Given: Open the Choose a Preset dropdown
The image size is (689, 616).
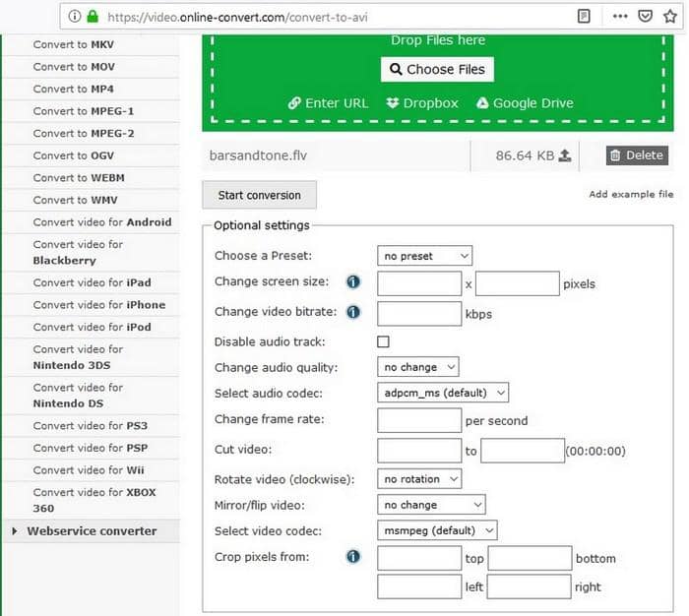Looking at the screenshot, I should (x=424, y=256).
